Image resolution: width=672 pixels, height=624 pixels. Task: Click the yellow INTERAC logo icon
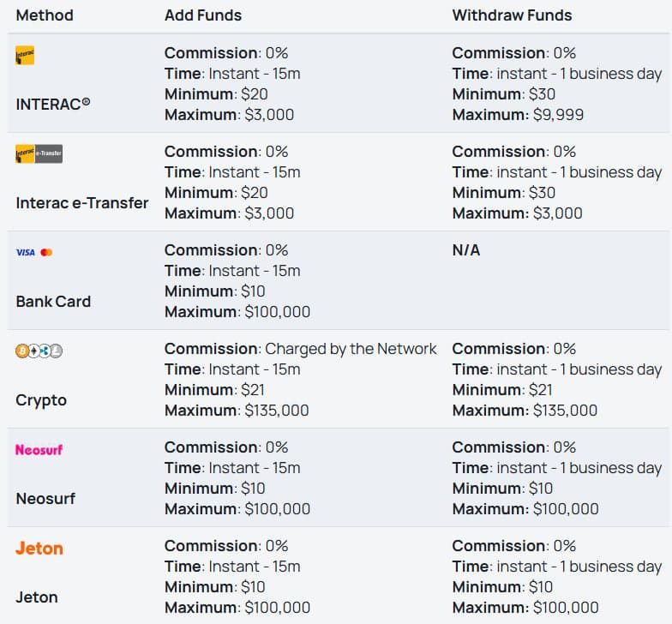(25, 55)
